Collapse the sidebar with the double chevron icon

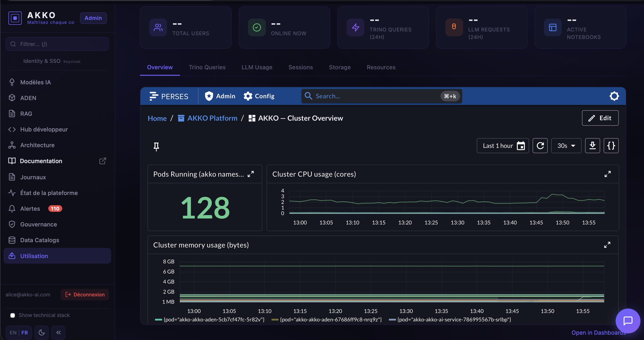click(58, 332)
